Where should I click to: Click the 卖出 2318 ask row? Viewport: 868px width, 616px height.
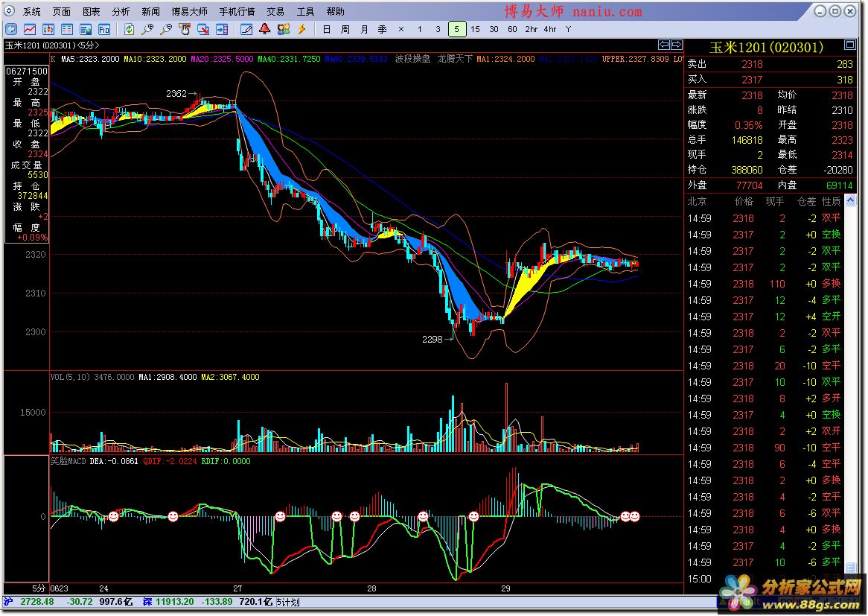[x=770, y=64]
